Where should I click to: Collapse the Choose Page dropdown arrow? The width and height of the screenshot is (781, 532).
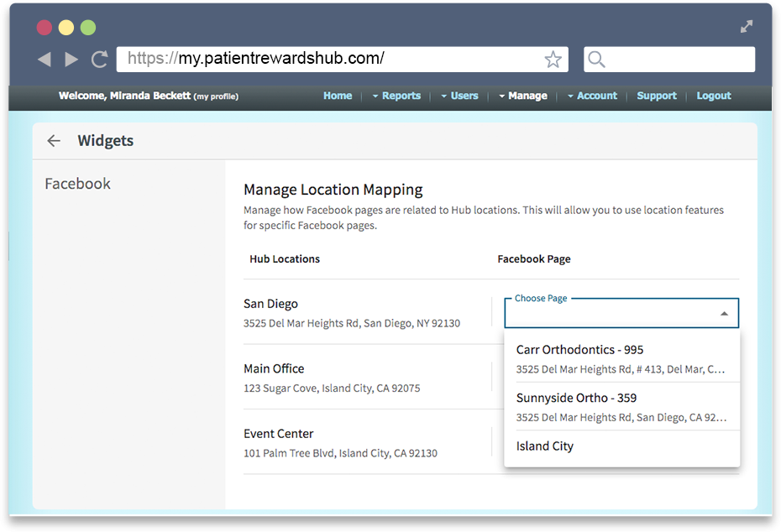[724, 314]
